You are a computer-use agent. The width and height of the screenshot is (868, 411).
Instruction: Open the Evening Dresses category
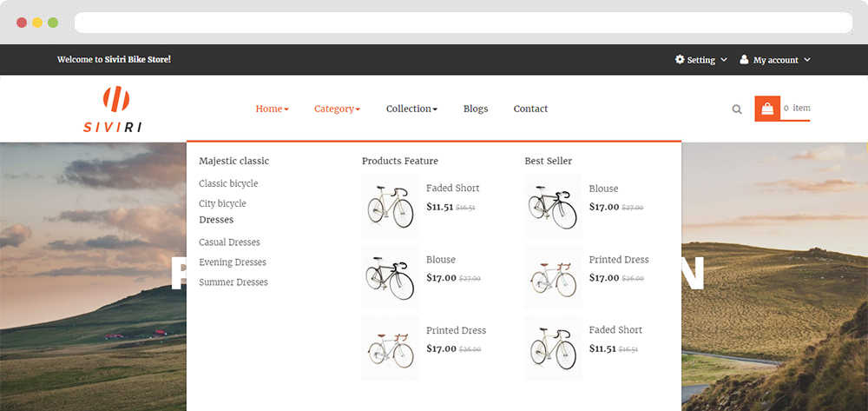(x=233, y=262)
